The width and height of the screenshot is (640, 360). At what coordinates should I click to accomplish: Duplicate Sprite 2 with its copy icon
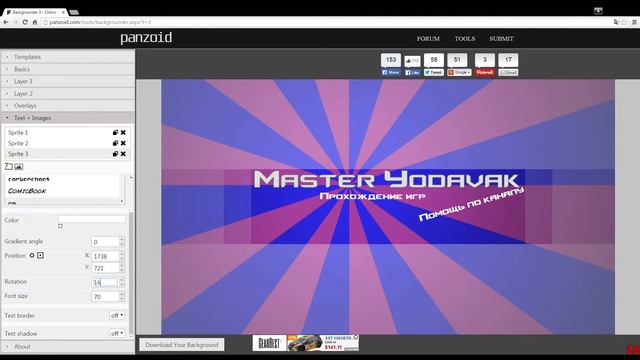[x=116, y=143]
